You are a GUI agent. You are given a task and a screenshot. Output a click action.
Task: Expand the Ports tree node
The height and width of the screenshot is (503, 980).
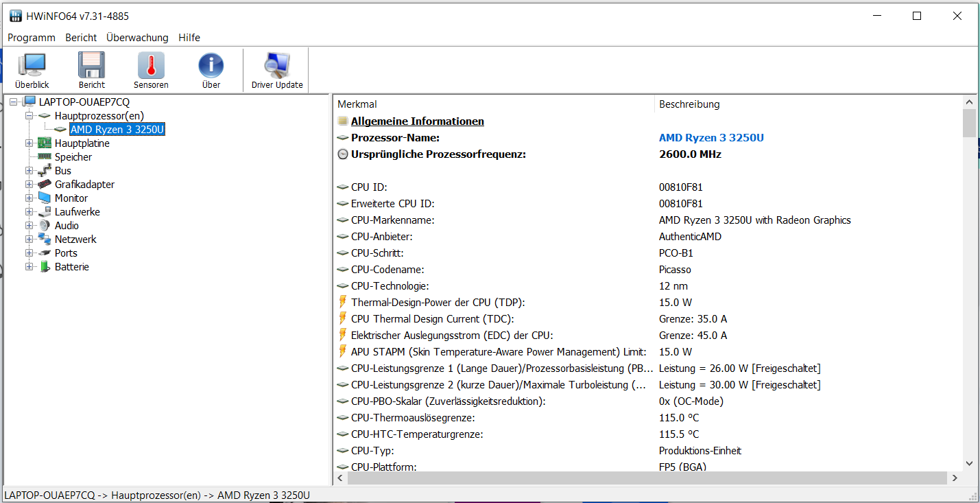(29, 253)
